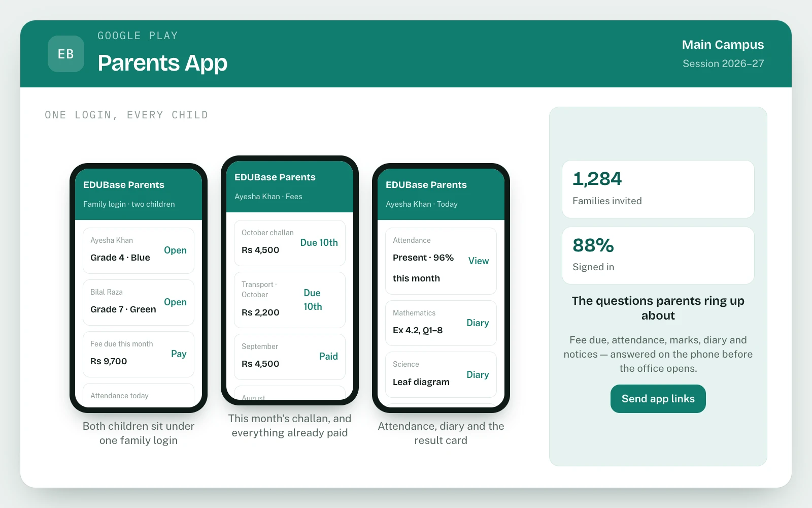This screenshot has height=508, width=812.
Task: Click 'Family login · two children' subtitle
Action: tap(129, 204)
